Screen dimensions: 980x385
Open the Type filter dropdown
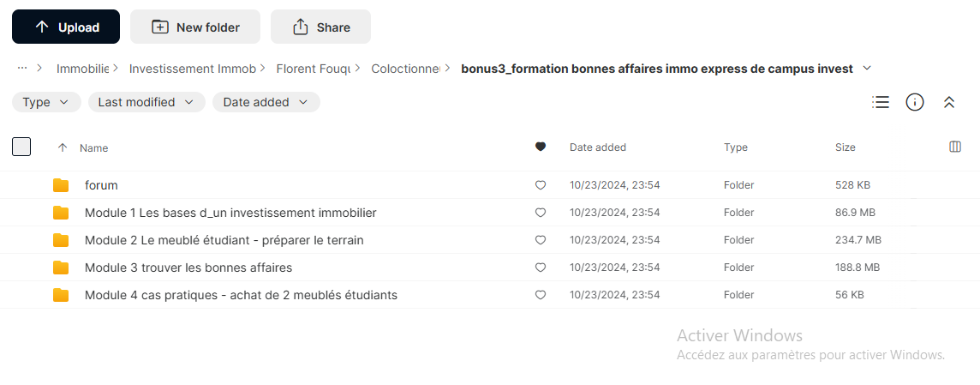[x=46, y=102]
